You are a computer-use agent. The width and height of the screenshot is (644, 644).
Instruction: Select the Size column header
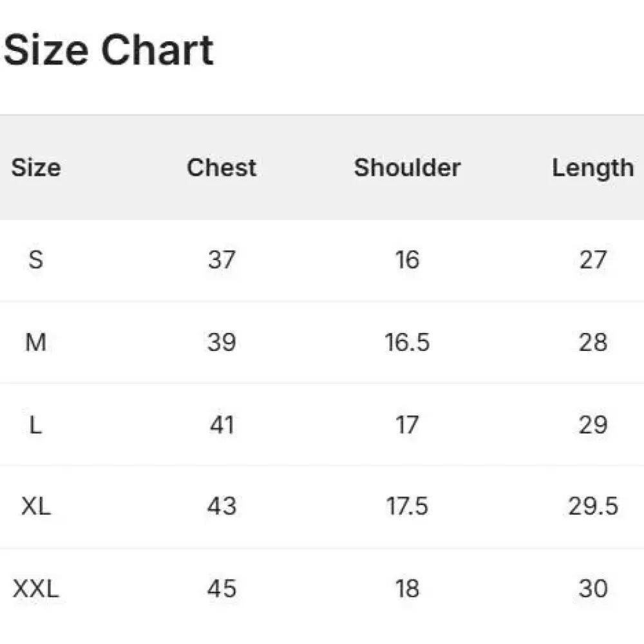coord(36,167)
